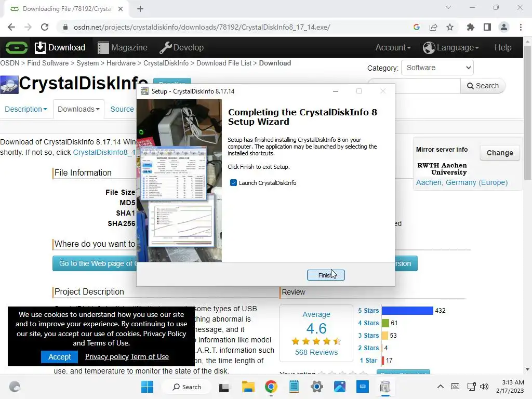The image size is (532, 399).
Task: Open Task View on the taskbar
Action: coord(224,387)
